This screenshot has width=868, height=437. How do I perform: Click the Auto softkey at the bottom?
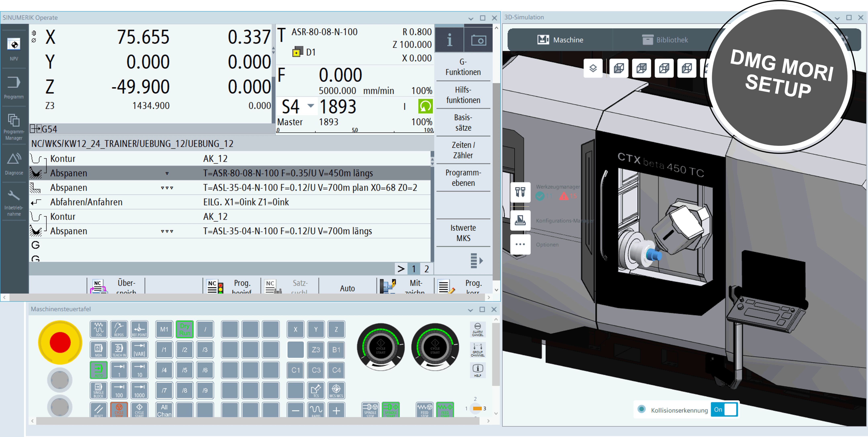tap(347, 288)
